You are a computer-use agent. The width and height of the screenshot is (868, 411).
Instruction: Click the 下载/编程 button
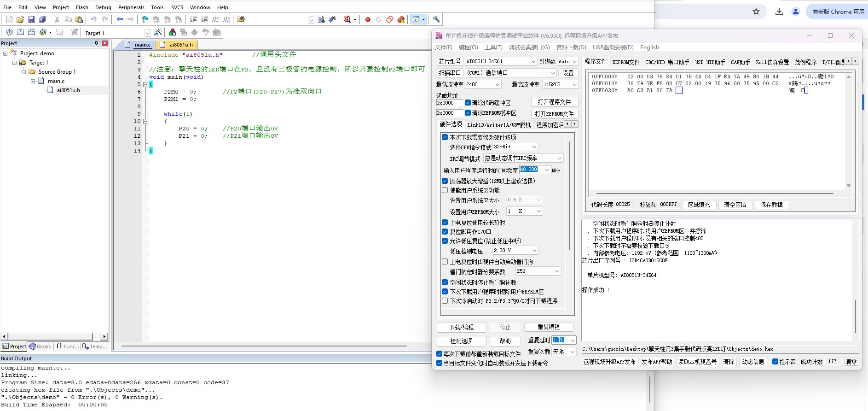(461, 327)
